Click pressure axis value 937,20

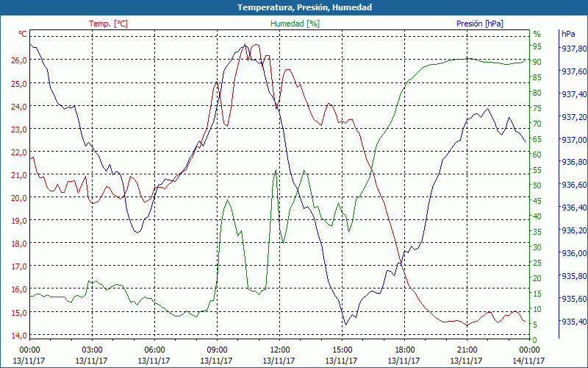click(573, 117)
